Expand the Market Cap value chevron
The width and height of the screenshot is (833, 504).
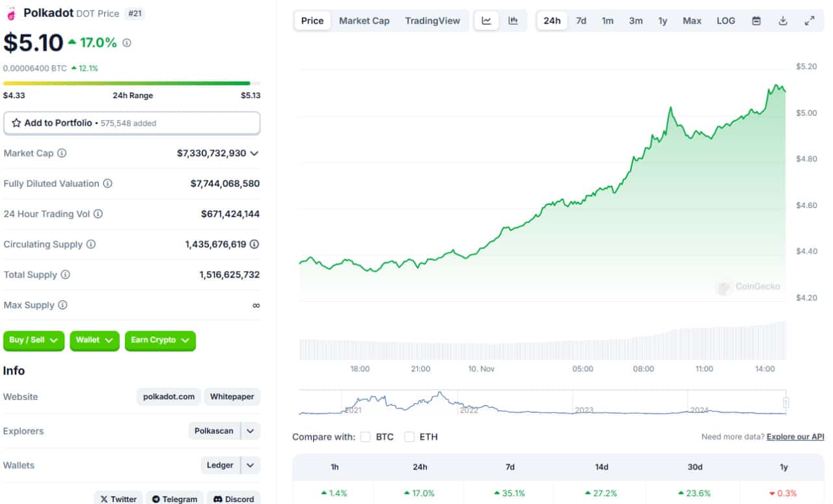coord(254,153)
